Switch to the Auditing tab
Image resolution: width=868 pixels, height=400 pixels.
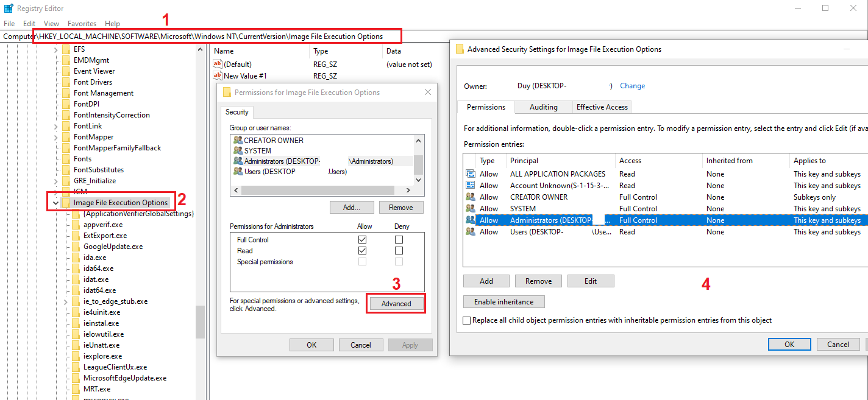(x=543, y=107)
